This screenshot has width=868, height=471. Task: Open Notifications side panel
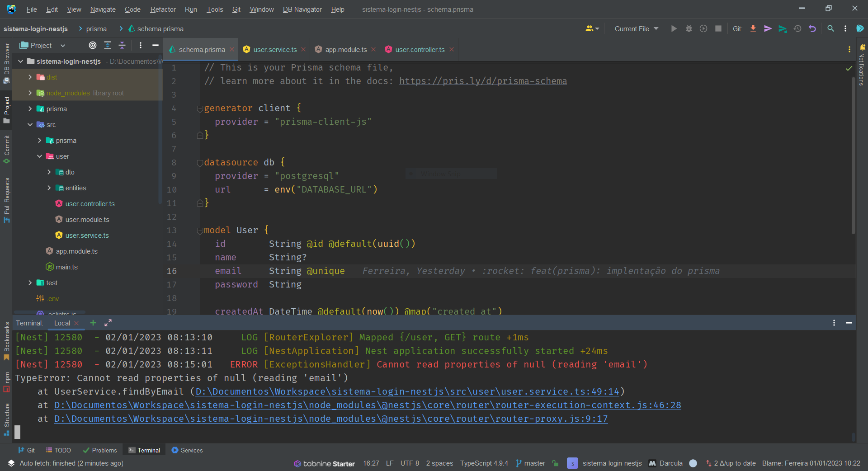862,65
